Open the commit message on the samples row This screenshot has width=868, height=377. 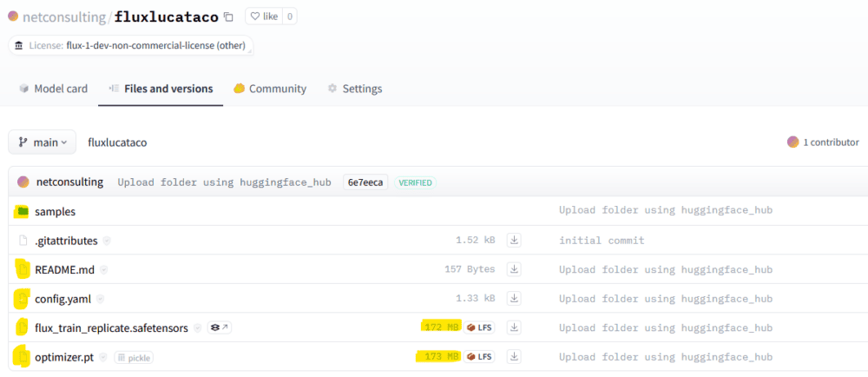click(666, 210)
